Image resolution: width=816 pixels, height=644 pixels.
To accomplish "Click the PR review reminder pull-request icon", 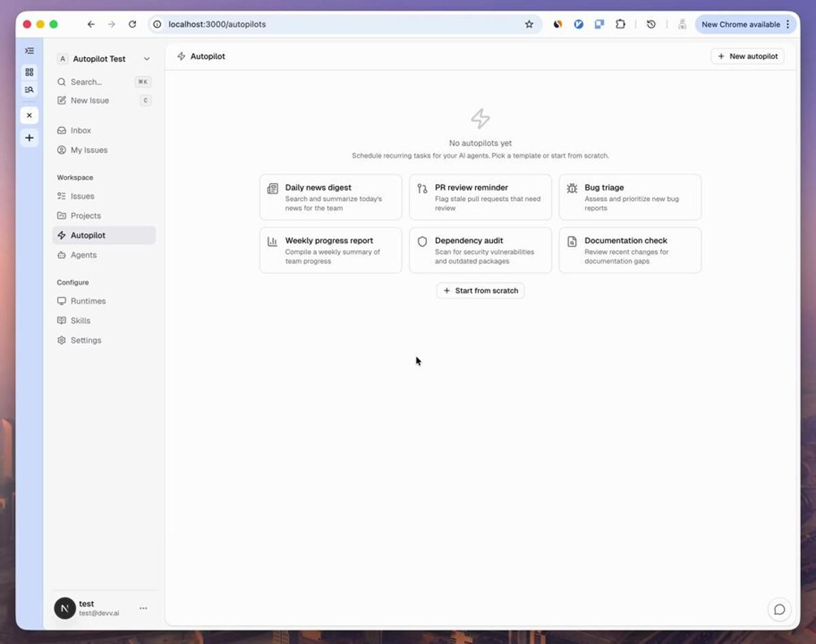I will [422, 188].
